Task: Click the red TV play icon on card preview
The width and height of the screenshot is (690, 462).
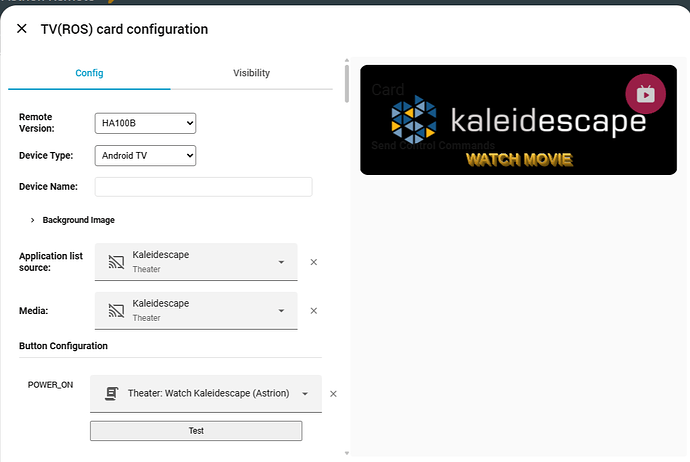Action: point(645,94)
